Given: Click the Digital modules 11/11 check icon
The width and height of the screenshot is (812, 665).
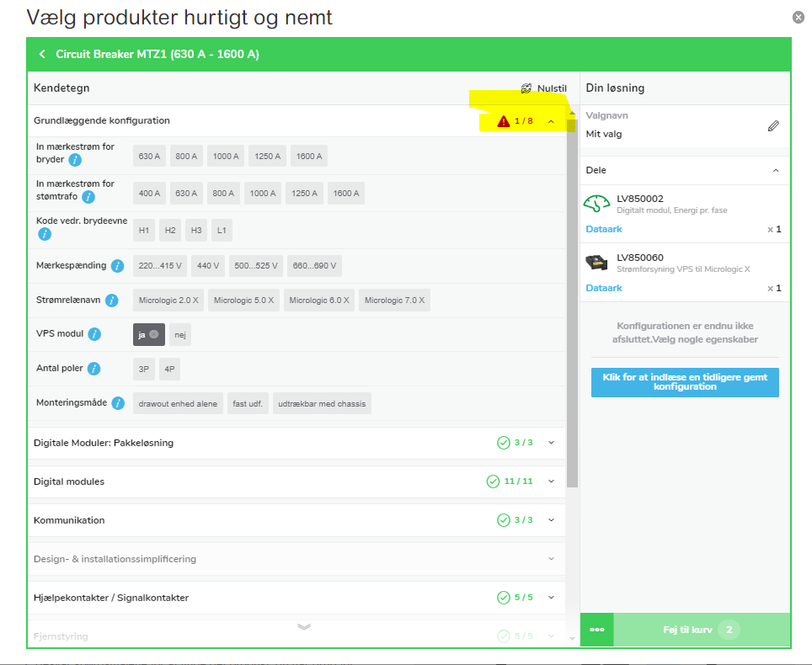Looking at the screenshot, I should 493,481.
